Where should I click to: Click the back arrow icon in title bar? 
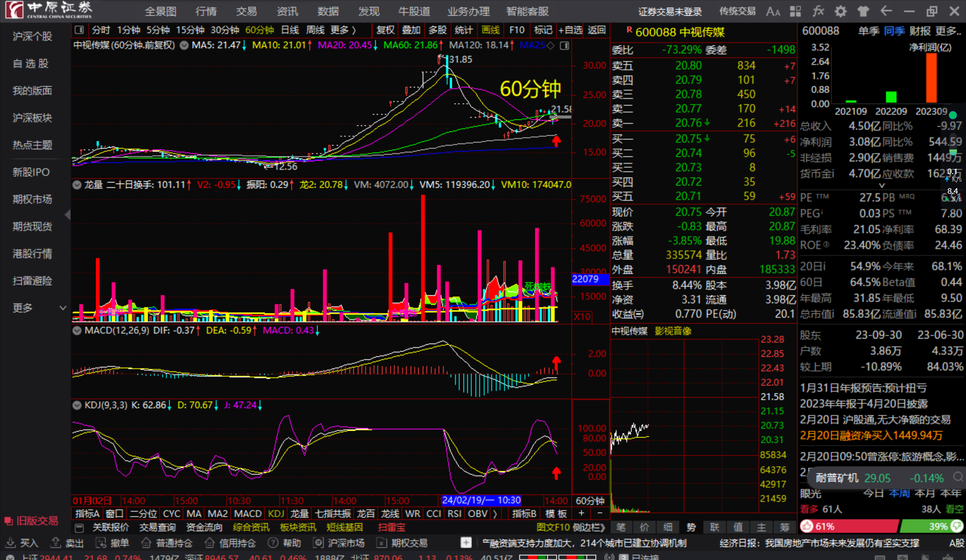coord(886,11)
